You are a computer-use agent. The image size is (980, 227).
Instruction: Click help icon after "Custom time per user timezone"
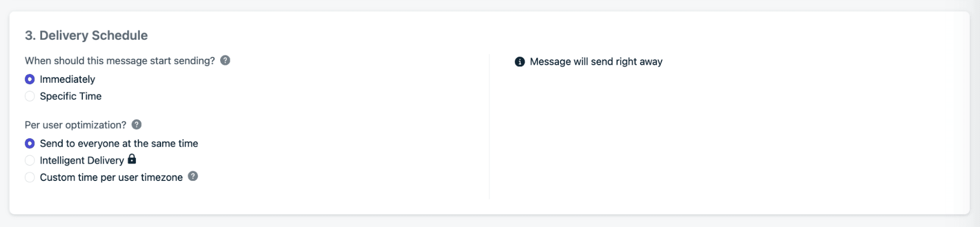coord(193,177)
